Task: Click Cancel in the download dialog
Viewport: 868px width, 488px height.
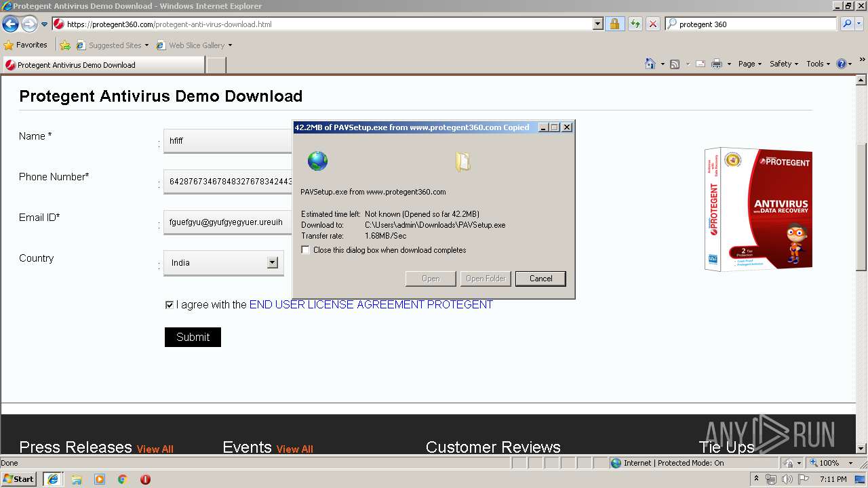Action: pos(540,279)
